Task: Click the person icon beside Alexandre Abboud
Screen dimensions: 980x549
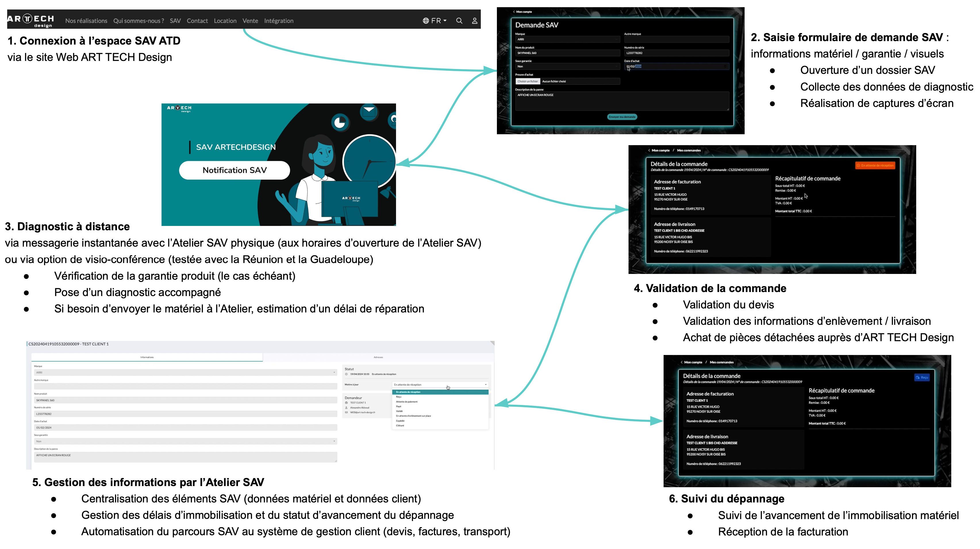Action: pyautogui.click(x=346, y=408)
